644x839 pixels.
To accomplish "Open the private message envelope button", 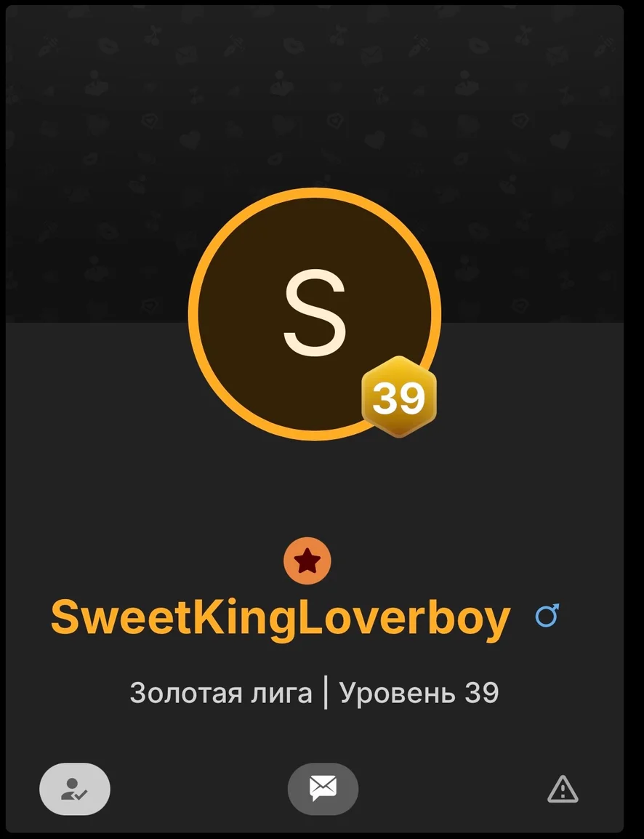I will point(323,789).
